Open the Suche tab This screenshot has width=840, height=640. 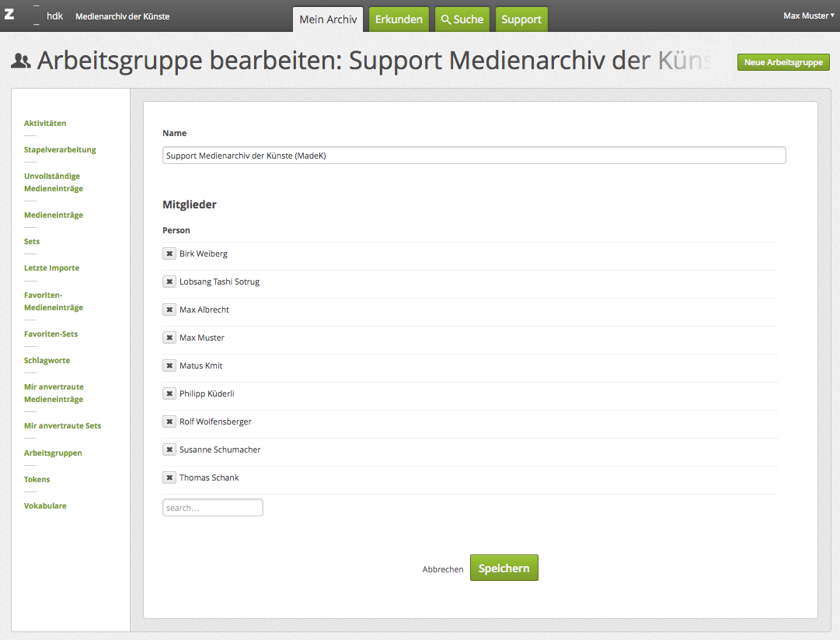462,19
